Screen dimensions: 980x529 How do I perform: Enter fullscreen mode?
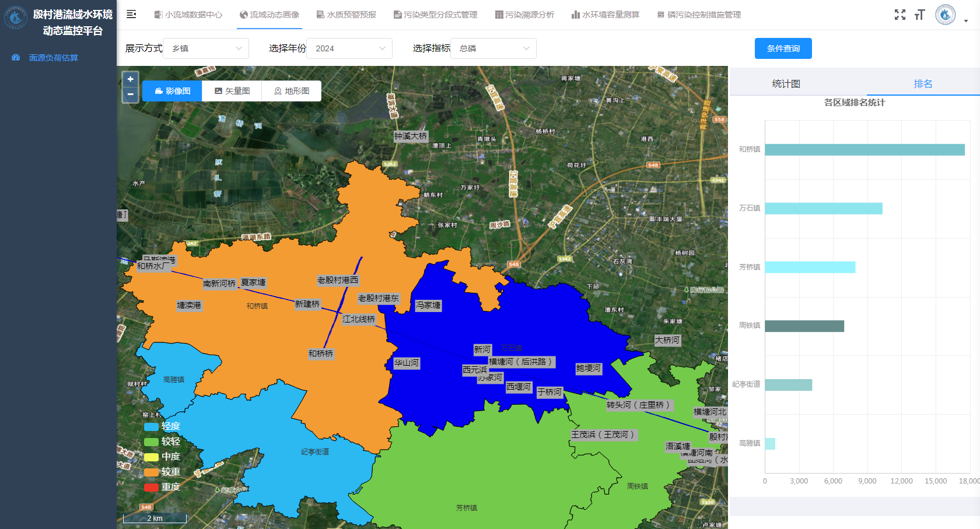(x=900, y=15)
